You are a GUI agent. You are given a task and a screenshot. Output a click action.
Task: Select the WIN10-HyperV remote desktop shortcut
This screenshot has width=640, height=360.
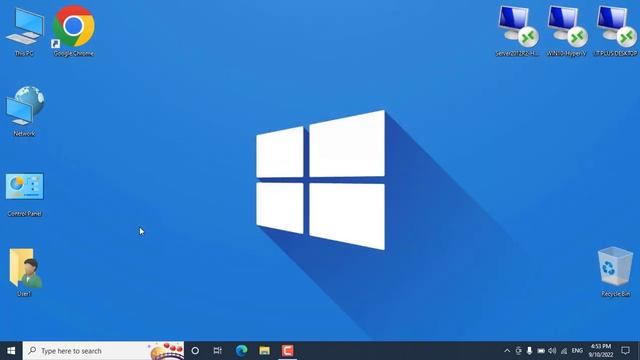pos(567,31)
